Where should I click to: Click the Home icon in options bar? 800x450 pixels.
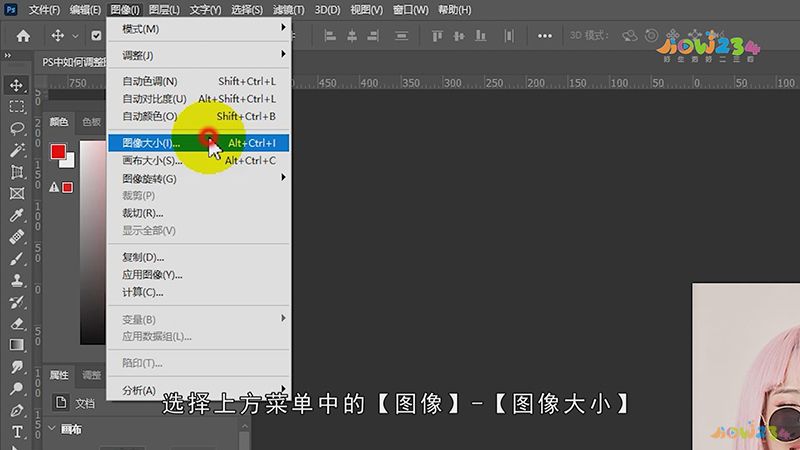[23, 36]
